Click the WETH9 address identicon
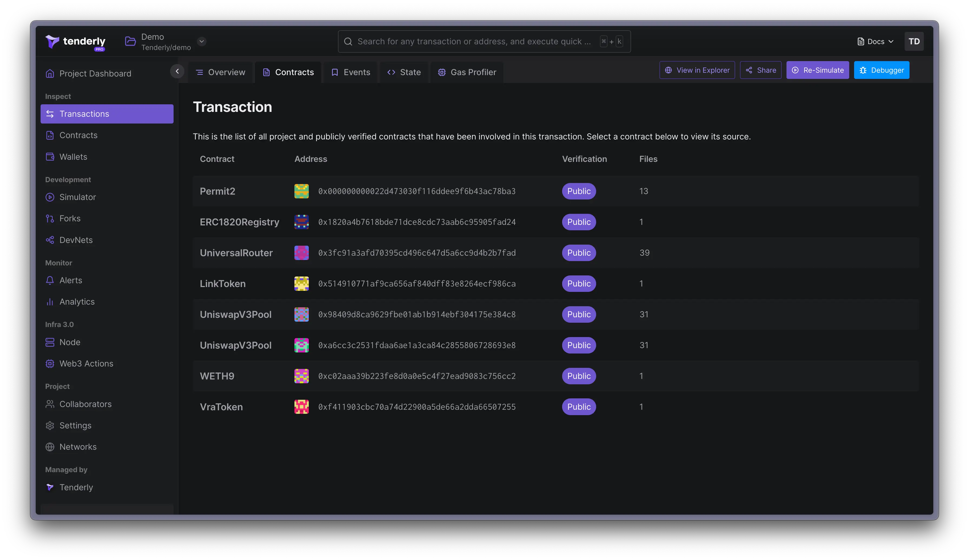 click(x=301, y=376)
